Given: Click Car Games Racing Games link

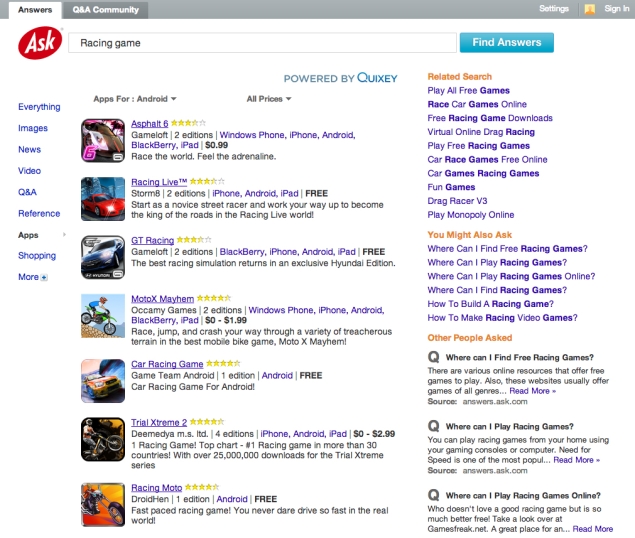Looking at the screenshot, I should (x=483, y=173).
